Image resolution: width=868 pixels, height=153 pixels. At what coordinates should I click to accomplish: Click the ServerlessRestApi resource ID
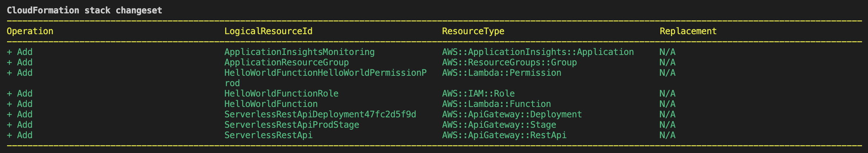268,135
